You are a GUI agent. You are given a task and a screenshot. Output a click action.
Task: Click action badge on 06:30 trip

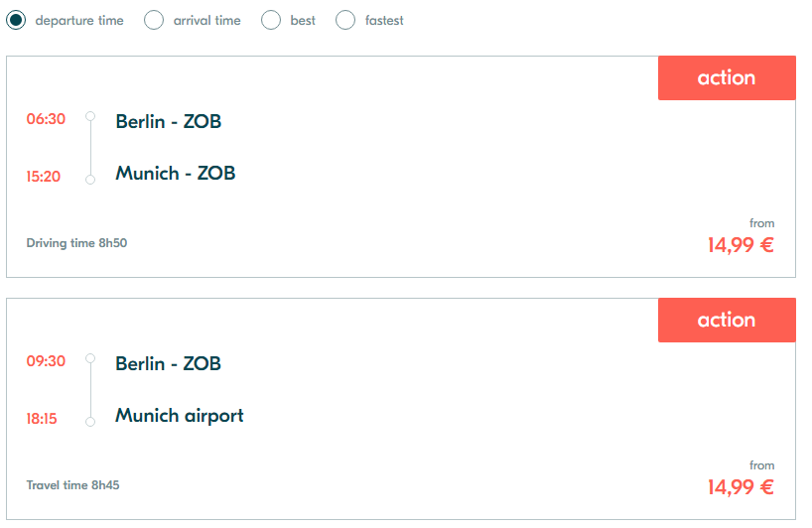(727, 77)
